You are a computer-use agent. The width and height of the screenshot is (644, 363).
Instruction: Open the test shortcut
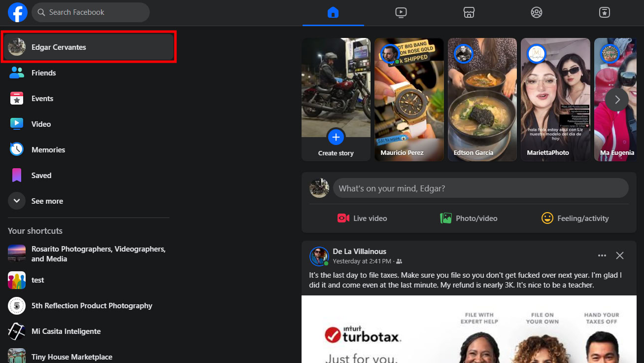[89, 280]
